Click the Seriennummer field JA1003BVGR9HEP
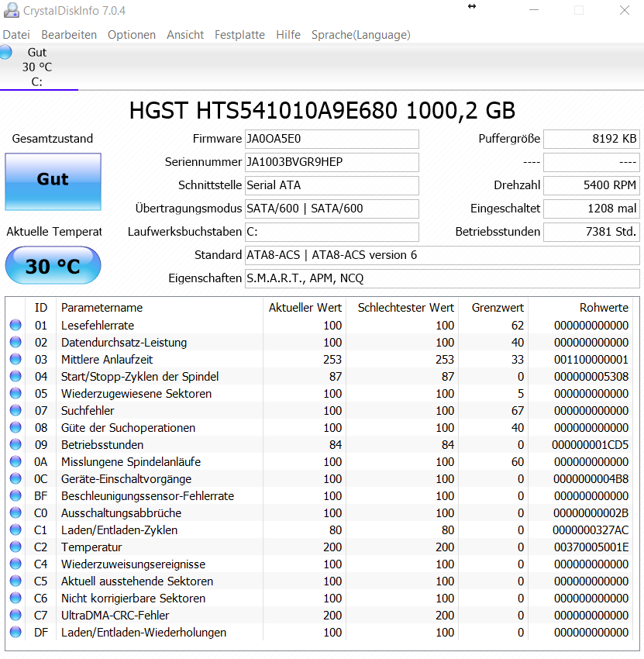Screen dimensions: 644x659 click(332, 162)
